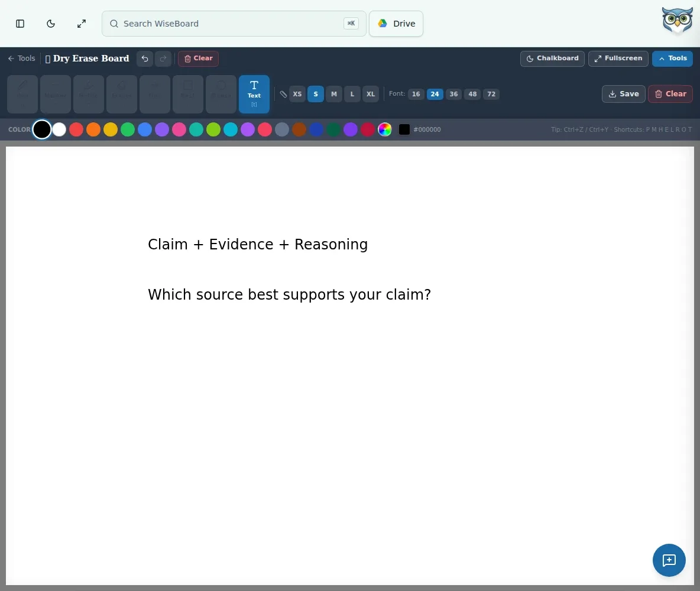Click the Clear button next to Save

pos(670,94)
